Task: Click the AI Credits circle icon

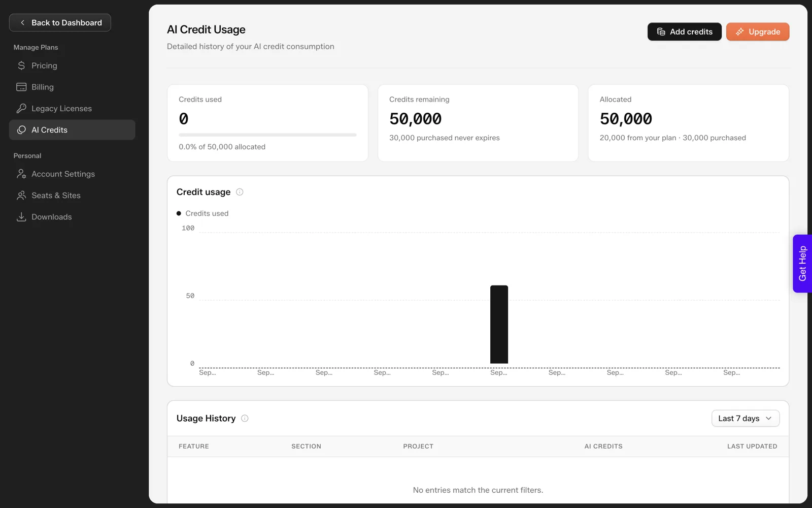Action: click(21, 130)
